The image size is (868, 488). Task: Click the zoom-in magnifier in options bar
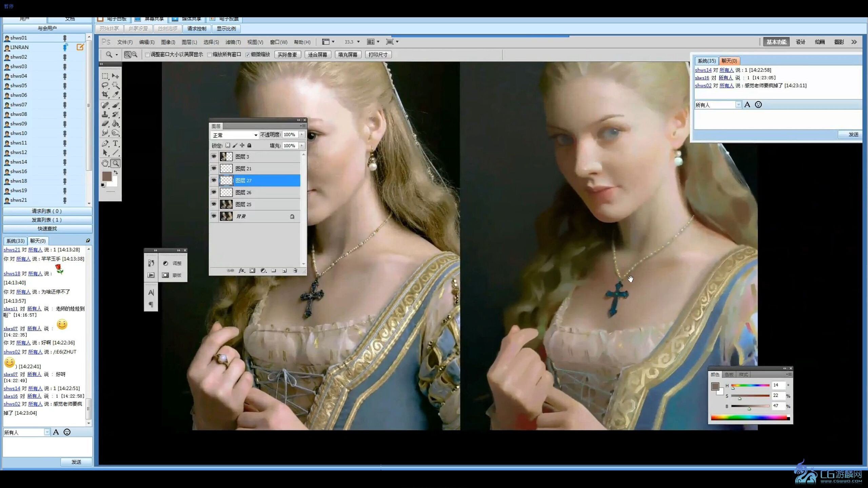coord(127,55)
